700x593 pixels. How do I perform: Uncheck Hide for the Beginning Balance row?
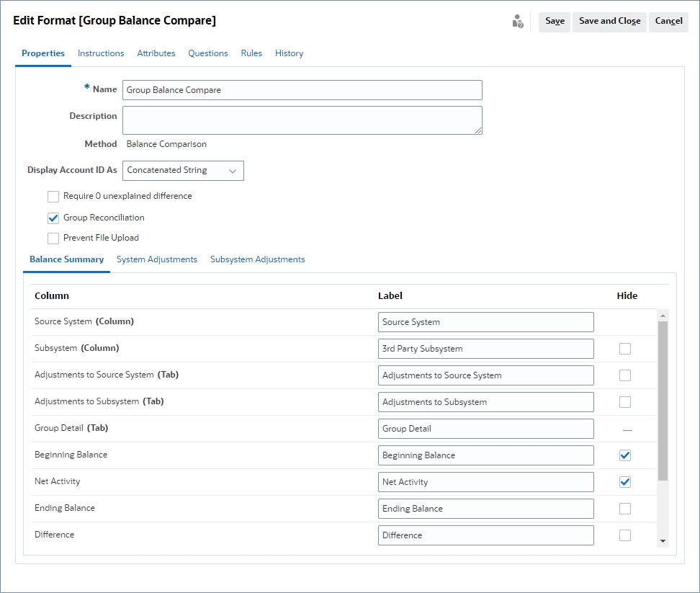click(625, 455)
